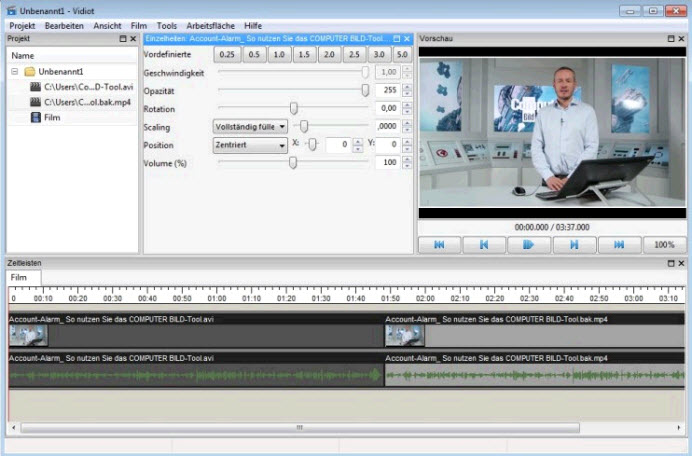This screenshot has height=456, width=692.
Task: Select the .avi video clip thumbnail on timeline
Action: click(28, 335)
